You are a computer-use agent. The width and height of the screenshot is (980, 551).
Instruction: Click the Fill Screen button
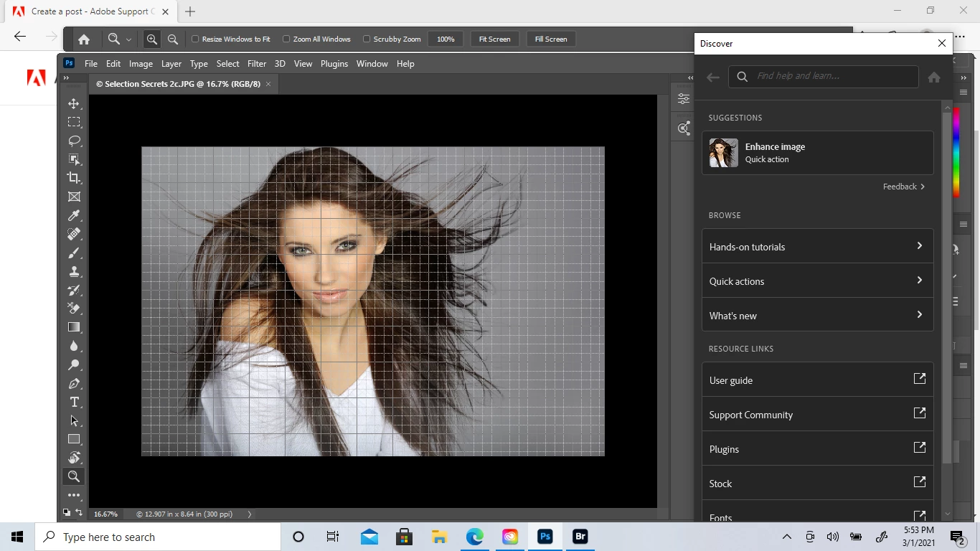551,39
